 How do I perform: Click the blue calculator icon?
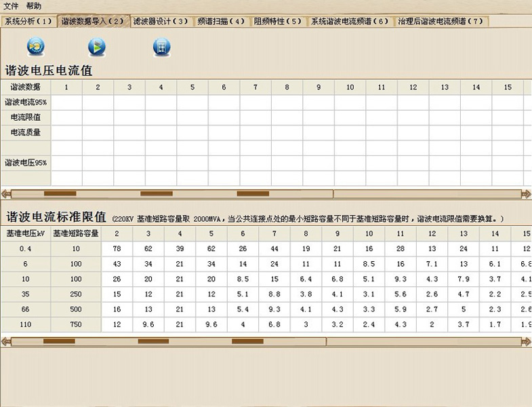click(161, 47)
